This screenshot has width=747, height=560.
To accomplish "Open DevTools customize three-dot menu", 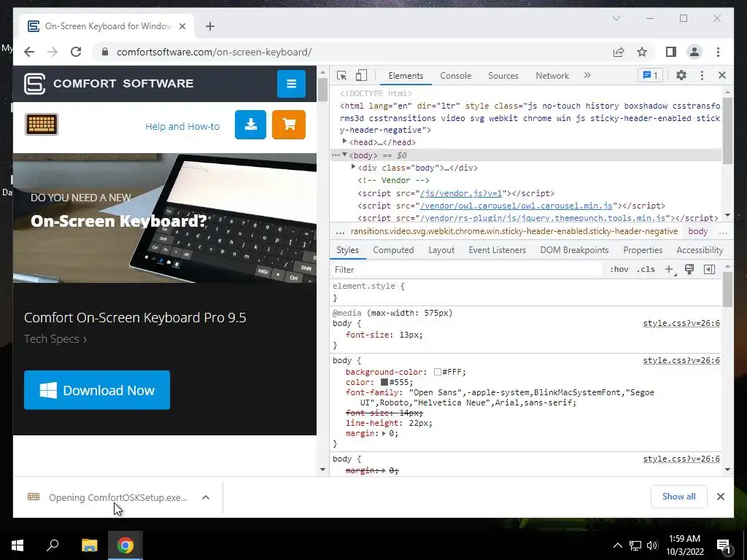I will (x=702, y=75).
